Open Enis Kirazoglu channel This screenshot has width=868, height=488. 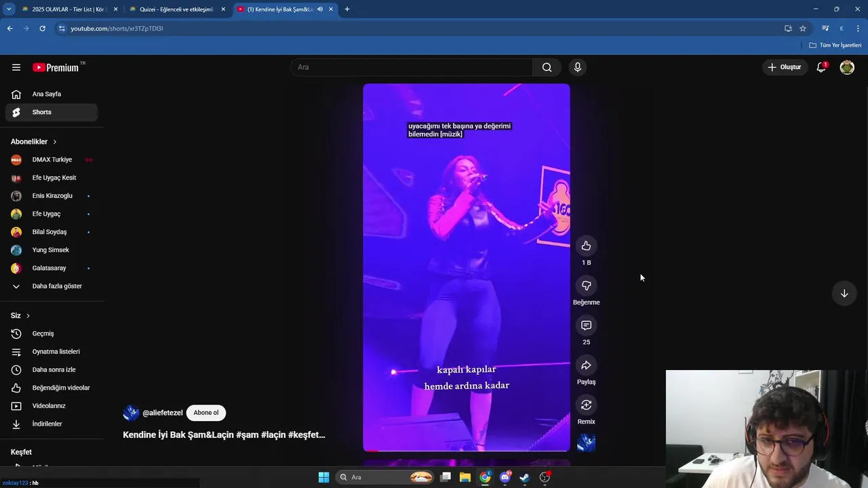[x=52, y=196]
